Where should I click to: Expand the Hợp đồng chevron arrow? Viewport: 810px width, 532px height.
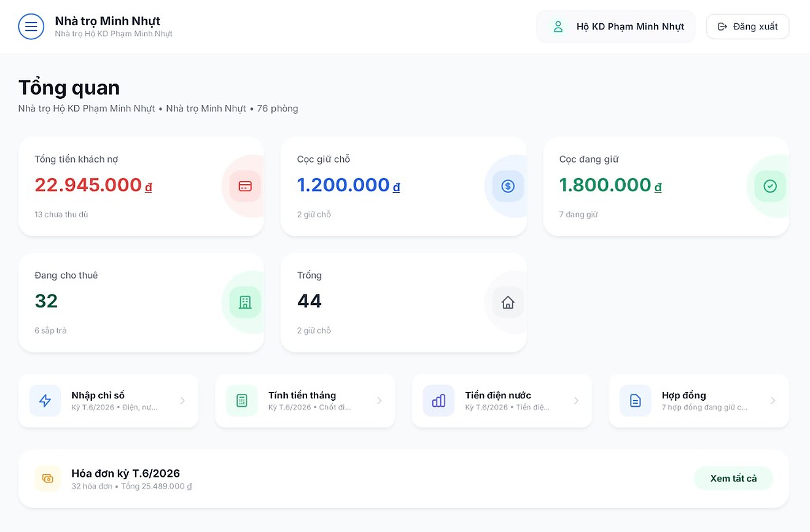773,400
